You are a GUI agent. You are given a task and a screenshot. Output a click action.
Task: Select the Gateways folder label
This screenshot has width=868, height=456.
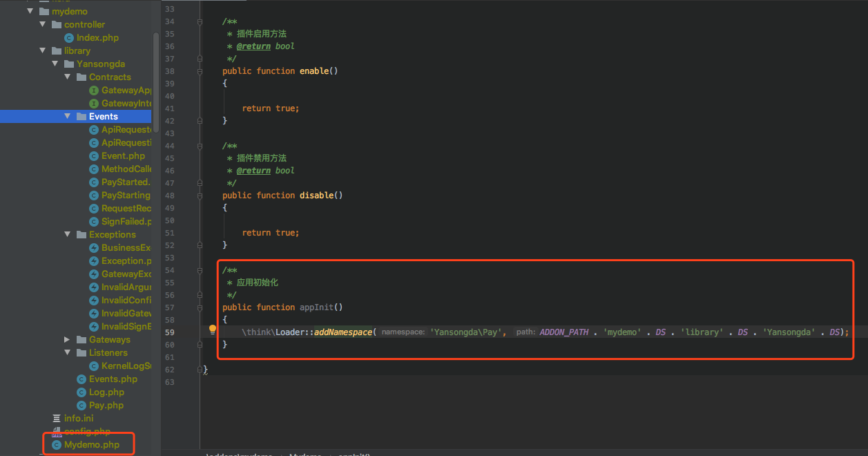109,340
